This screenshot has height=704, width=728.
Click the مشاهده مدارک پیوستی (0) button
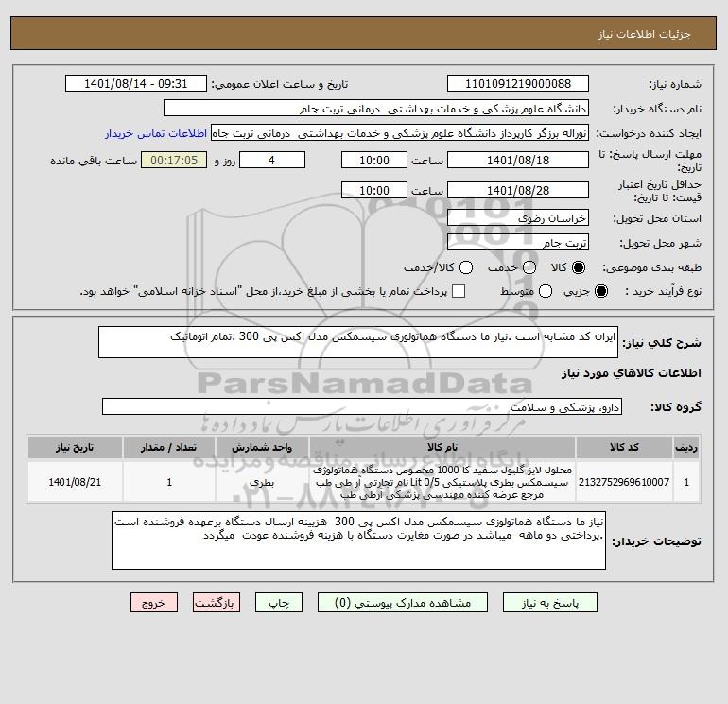click(x=403, y=602)
